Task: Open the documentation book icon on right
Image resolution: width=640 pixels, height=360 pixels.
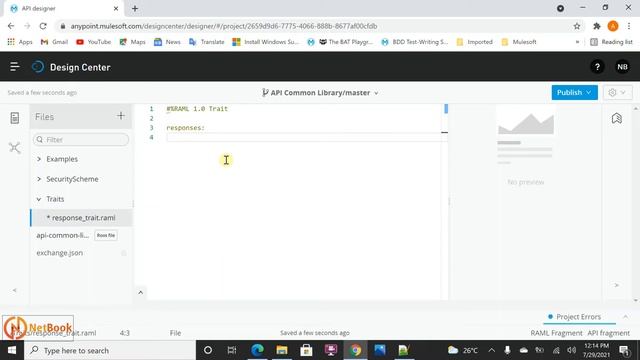Action: pyautogui.click(x=617, y=118)
